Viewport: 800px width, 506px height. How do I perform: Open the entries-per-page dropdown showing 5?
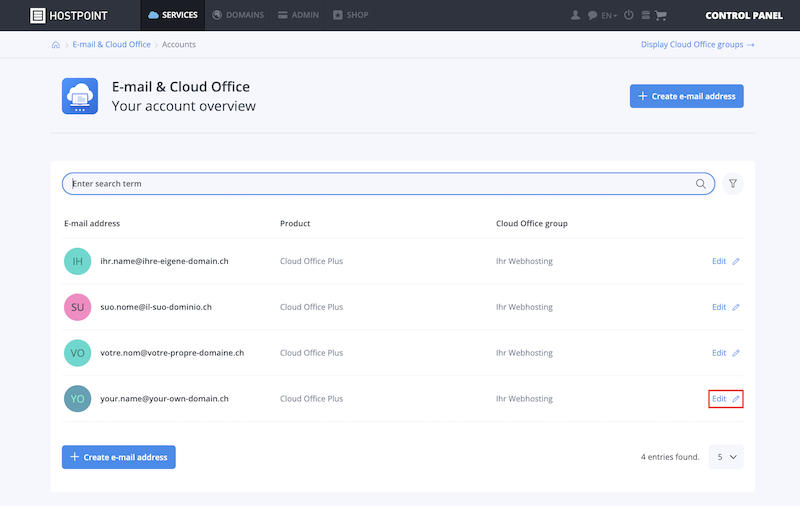pos(726,457)
